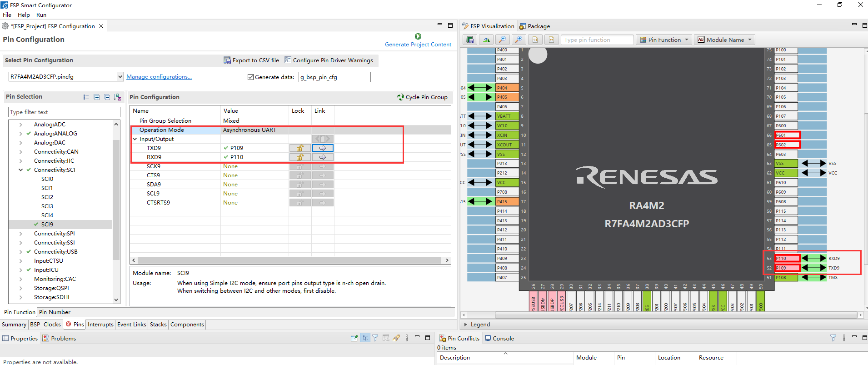
Task: Click orange P404 pin on package diagram
Action: click(507, 88)
